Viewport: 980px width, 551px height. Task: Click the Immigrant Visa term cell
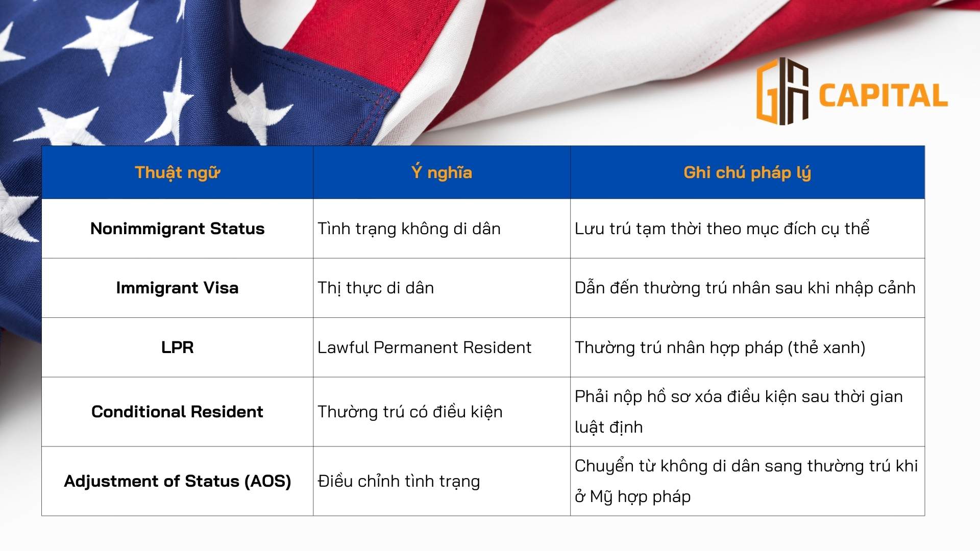177,288
